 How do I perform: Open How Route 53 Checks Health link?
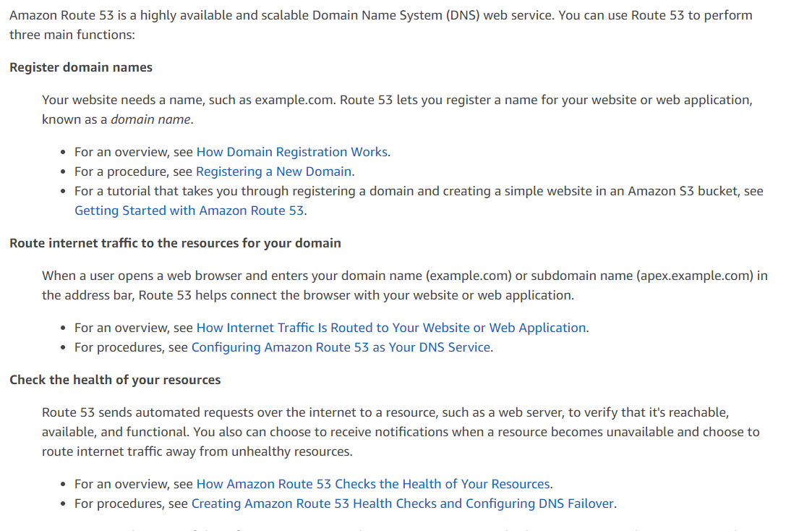point(373,485)
